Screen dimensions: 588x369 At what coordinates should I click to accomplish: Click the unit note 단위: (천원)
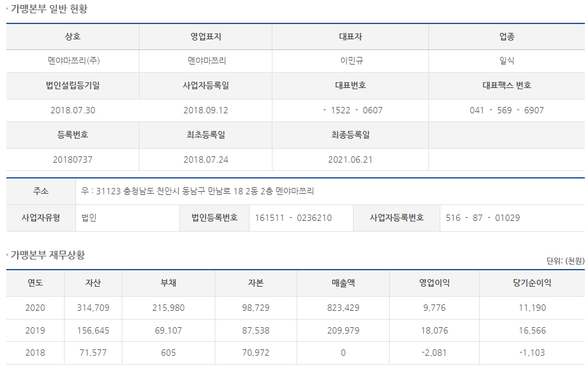[x=565, y=261]
